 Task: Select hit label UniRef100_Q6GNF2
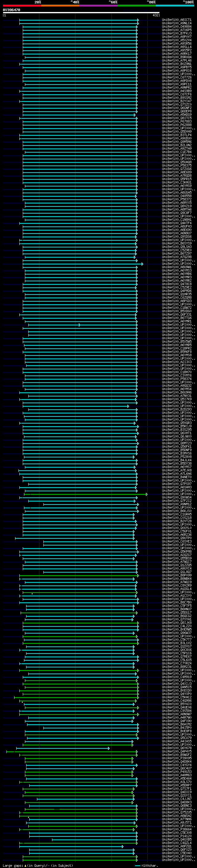tap(177, 108)
